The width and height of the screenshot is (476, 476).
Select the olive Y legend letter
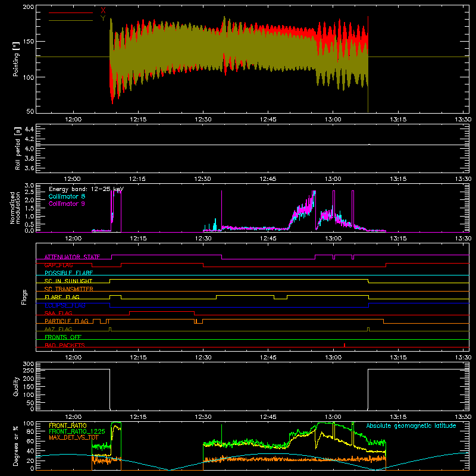coord(103,18)
